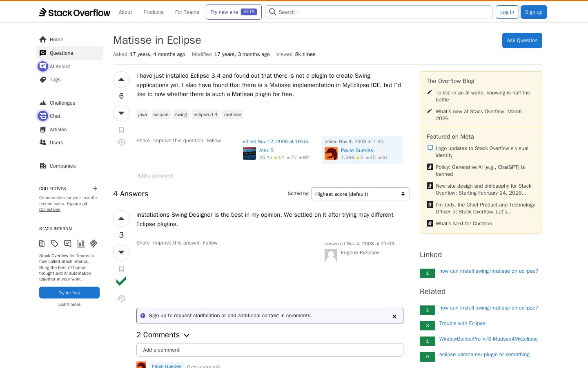This screenshot has height=368, width=588.
Task: Click the Stack Internal layered-stack icon
Action: [x=94, y=244]
